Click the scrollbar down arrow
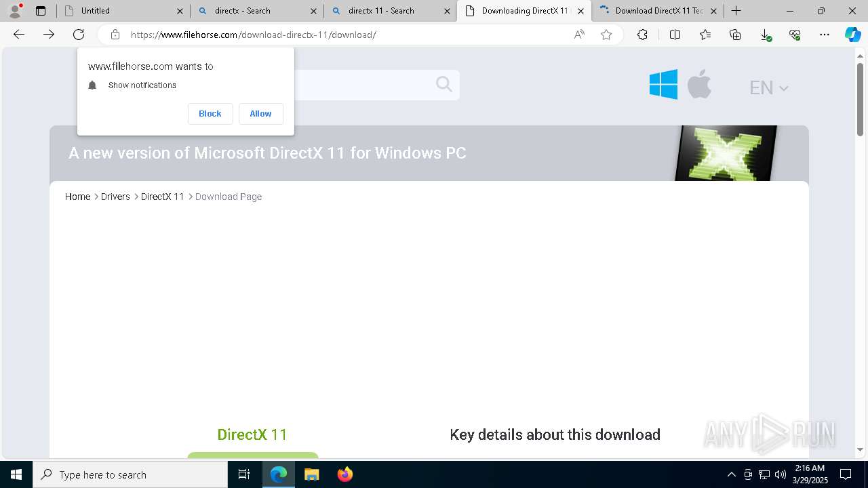 point(861,449)
